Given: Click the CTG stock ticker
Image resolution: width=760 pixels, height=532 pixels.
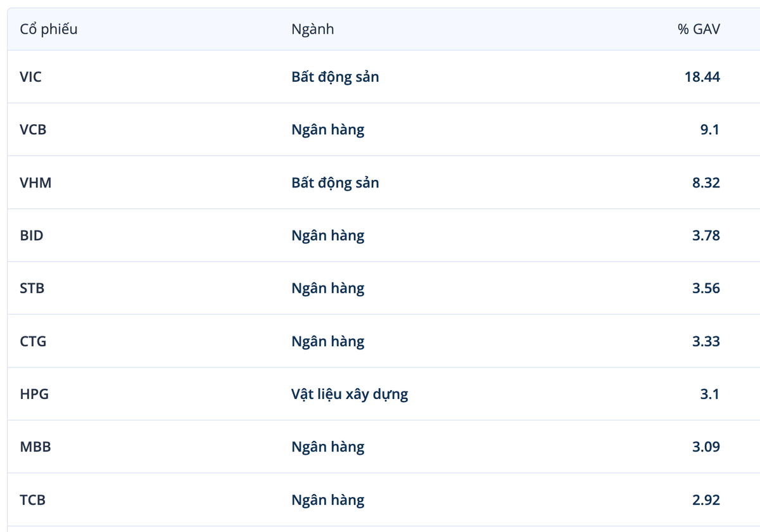Looking at the screenshot, I should 33,341.
